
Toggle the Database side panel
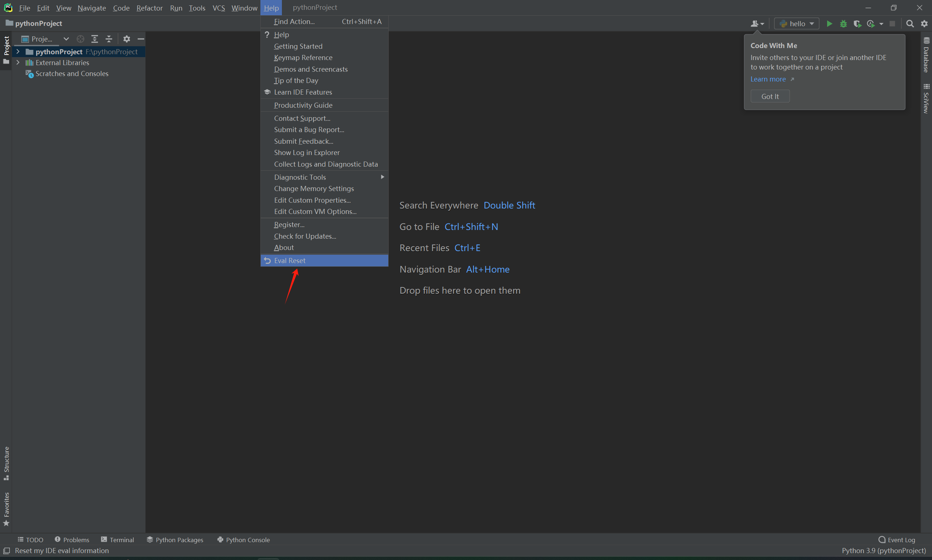pyautogui.click(x=926, y=55)
